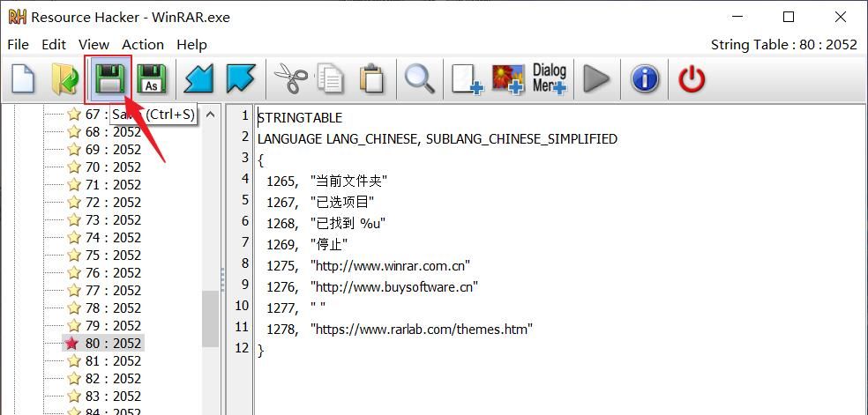The image size is (868, 415).
Task: Click string line 1277 with empty quotes
Action: coord(296,308)
